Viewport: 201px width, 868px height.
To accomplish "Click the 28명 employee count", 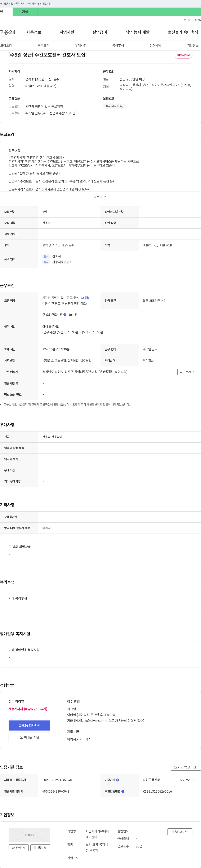I will pos(139,846).
